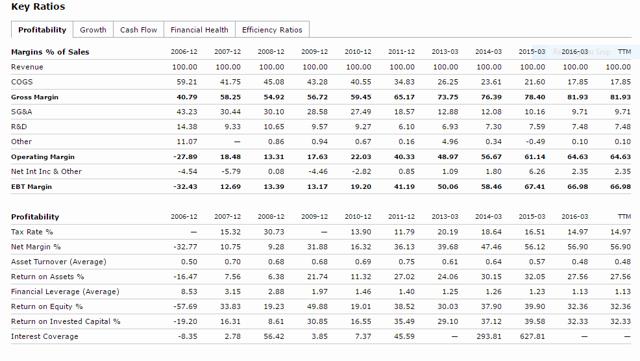Click the Margins % of Sales header
This screenshot has height=361, width=640.
pyautogui.click(x=50, y=52)
